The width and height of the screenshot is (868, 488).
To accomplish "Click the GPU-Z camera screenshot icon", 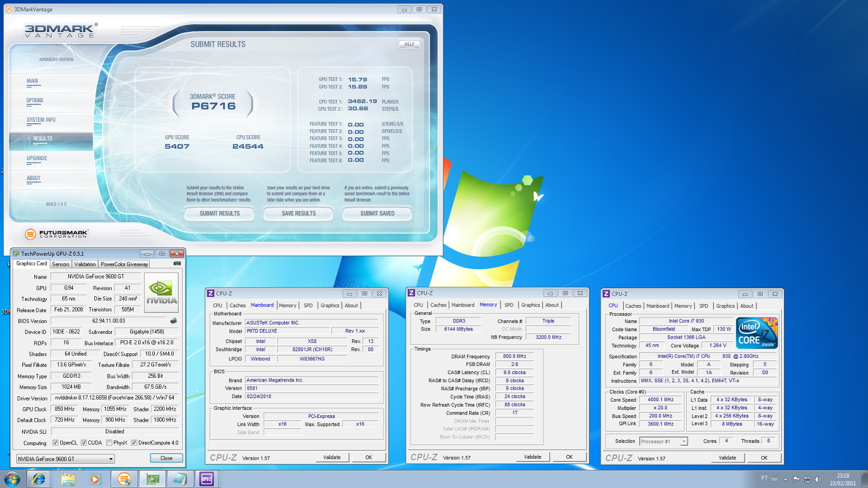I will 177,263.
